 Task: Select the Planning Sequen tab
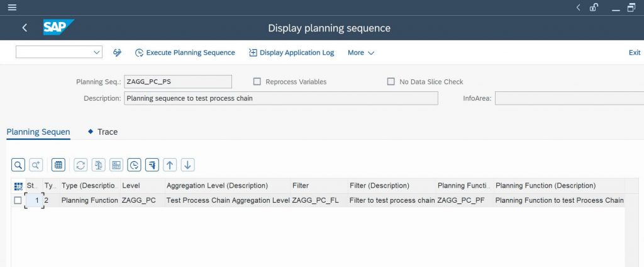click(38, 132)
